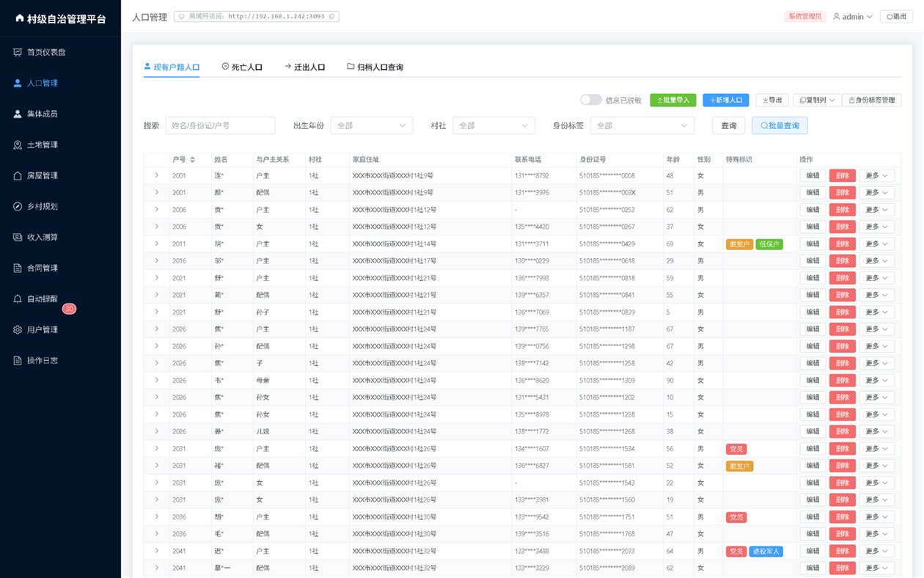Expand the row with ID ending 1751

coord(156,516)
